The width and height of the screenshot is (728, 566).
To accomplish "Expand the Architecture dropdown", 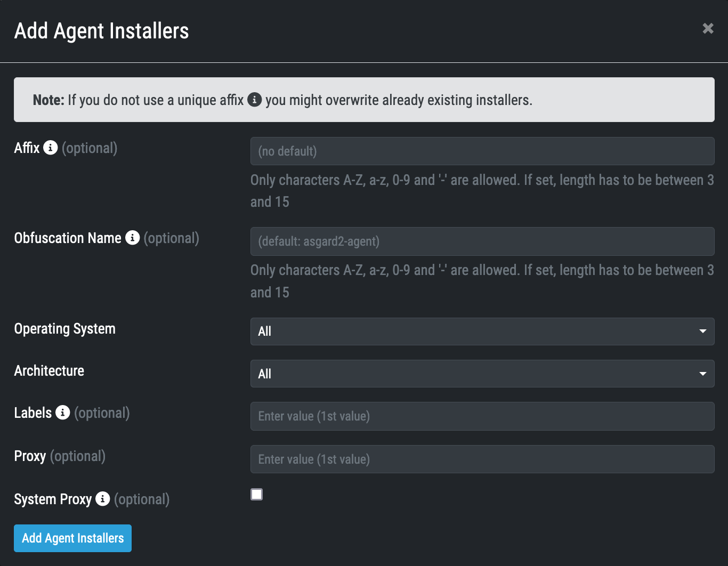I will point(482,374).
